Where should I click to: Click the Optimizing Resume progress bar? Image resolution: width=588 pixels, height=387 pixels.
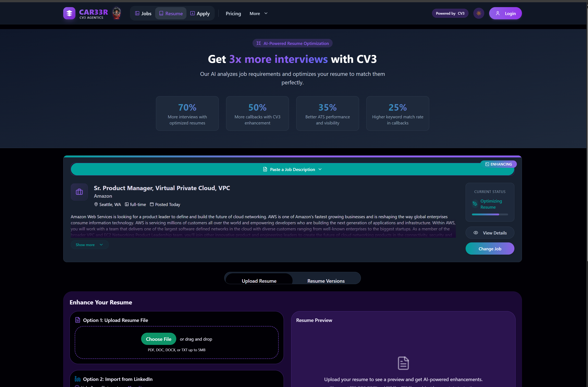(490, 214)
